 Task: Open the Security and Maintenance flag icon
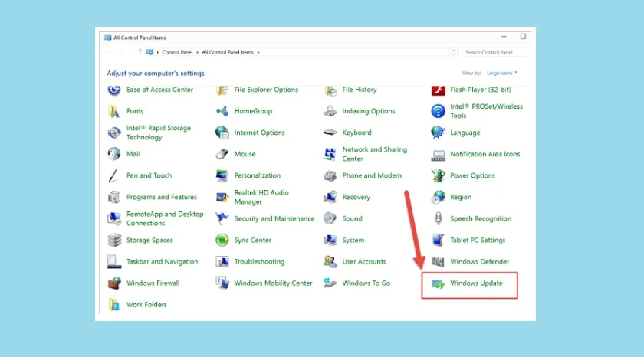[x=222, y=218]
